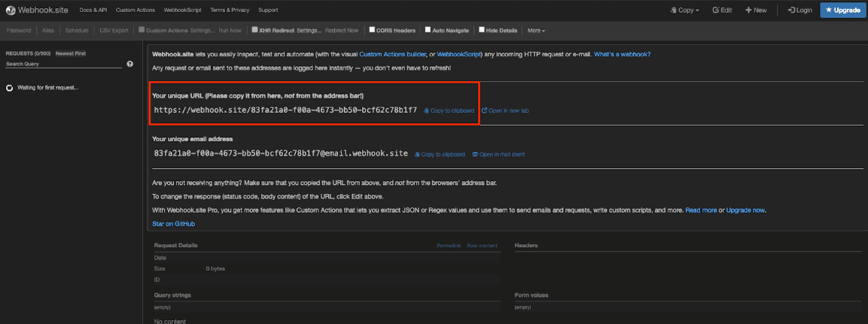Click the Permalink link
The image size is (868, 324).
pyautogui.click(x=449, y=246)
